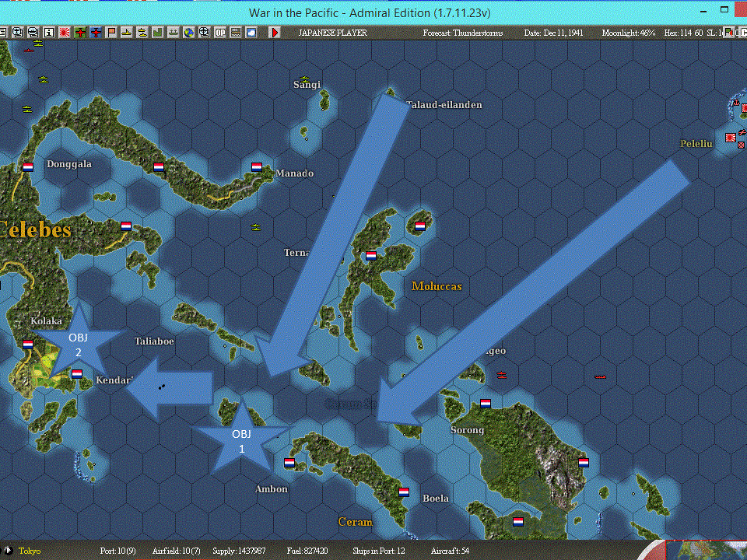This screenshot has height=560, width=747.
Task: Open the combat report list toolbar icon
Action: (x=2, y=33)
